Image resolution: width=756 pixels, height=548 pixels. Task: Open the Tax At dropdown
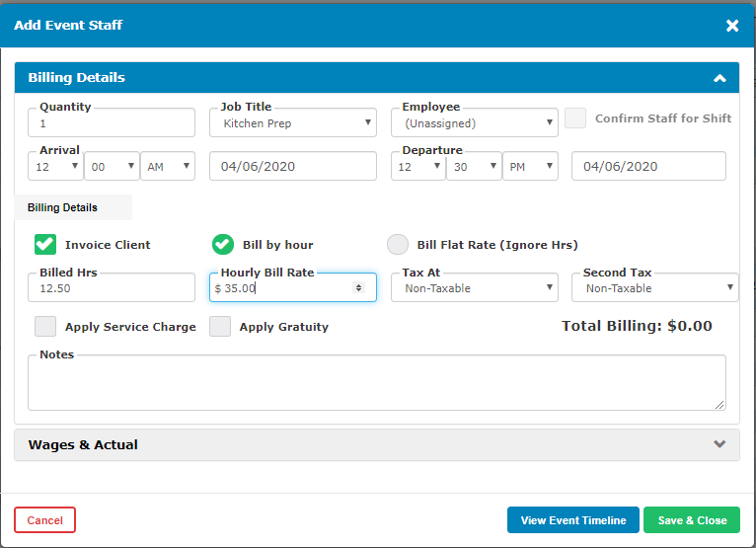click(x=474, y=288)
